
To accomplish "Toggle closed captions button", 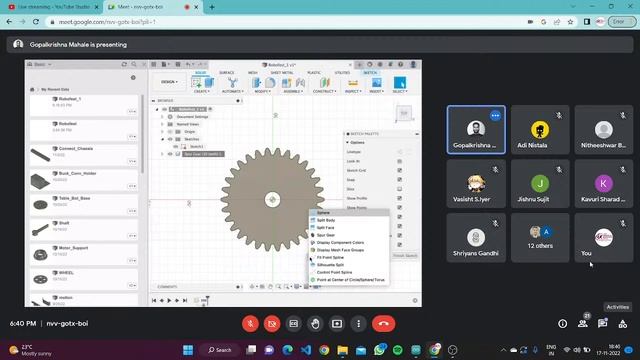I will click(293, 324).
